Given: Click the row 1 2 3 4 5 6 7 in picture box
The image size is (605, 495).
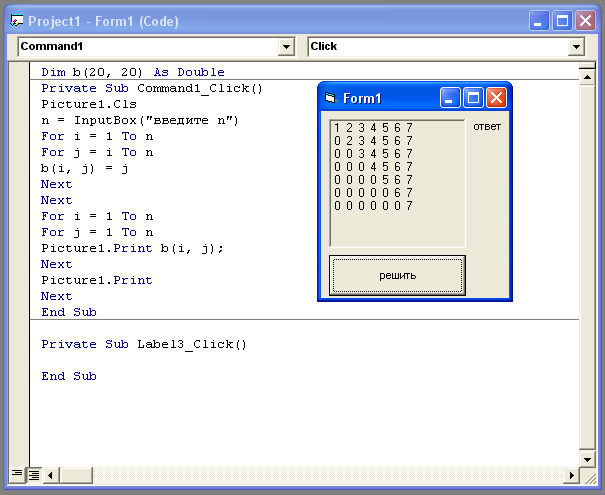Looking at the screenshot, I should [373, 128].
